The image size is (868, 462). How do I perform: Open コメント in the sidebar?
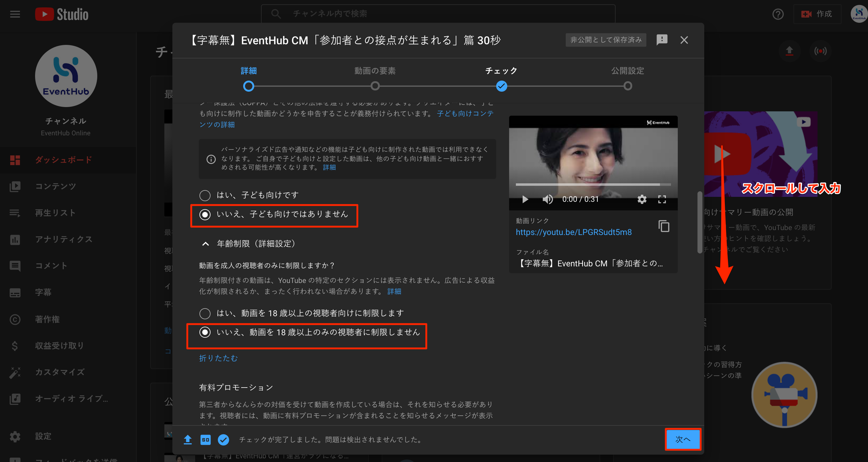68,266
